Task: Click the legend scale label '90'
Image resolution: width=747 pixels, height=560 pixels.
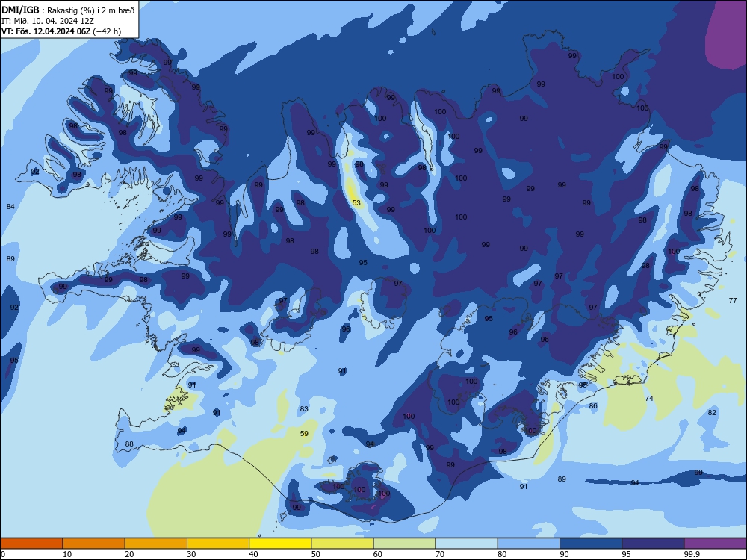Action: pos(564,554)
